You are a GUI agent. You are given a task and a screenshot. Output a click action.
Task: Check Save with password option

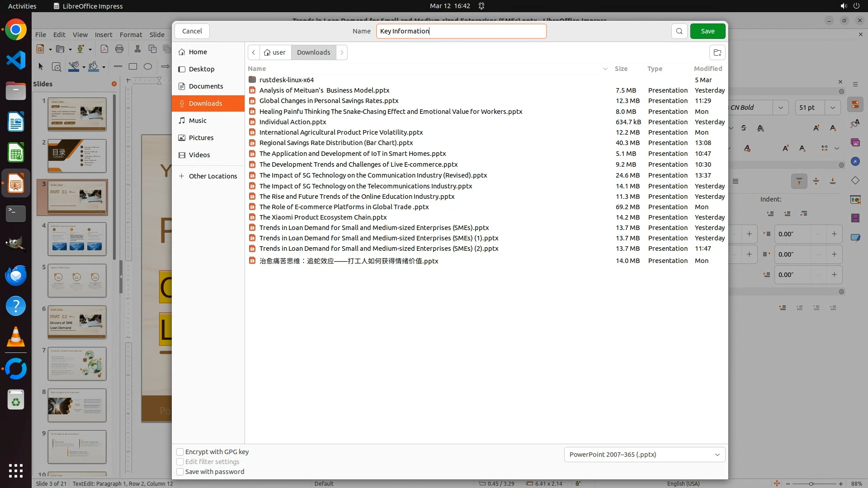[180, 472]
